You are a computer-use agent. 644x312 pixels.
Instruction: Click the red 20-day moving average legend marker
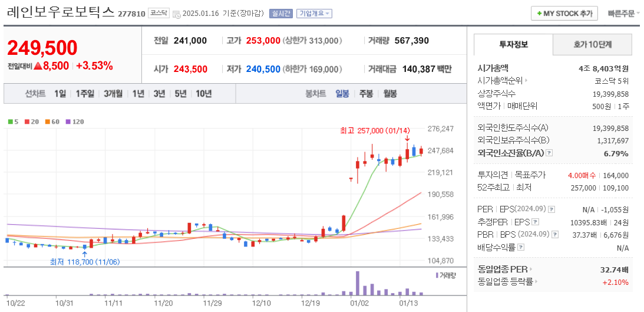pyautogui.click(x=27, y=121)
